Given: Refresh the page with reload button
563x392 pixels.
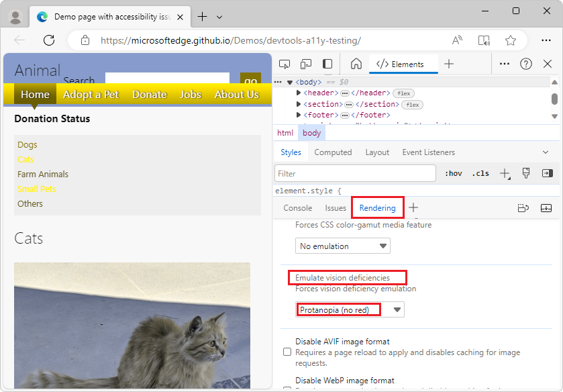Looking at the screenshot, I should [x=49, y=40].
